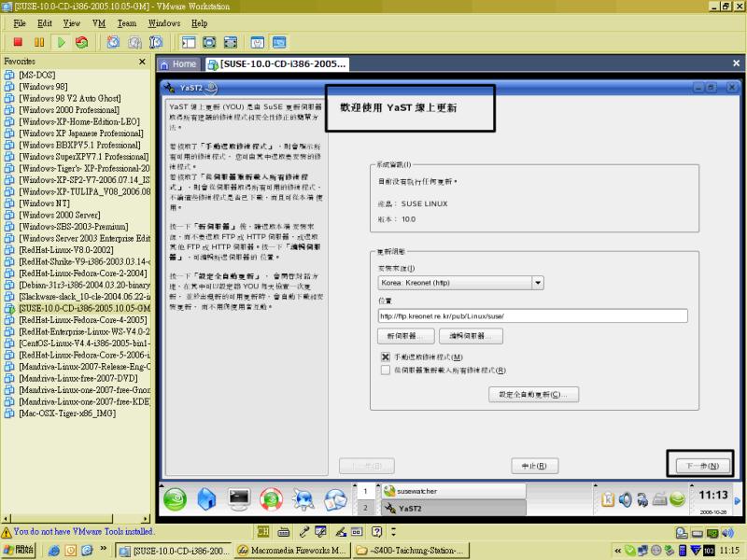Suspend the VM using the yellow pause icon
747x560 pixels.
(39, 42)
